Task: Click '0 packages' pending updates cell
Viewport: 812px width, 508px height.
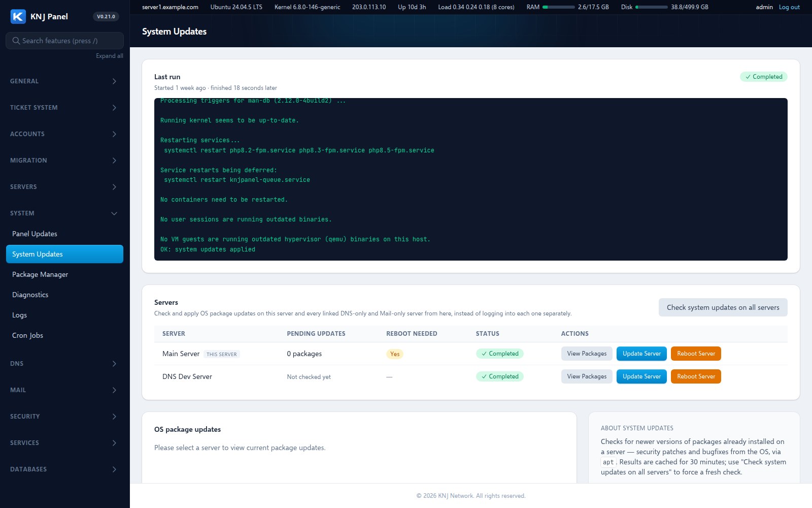Action: [x=304, y=354]
